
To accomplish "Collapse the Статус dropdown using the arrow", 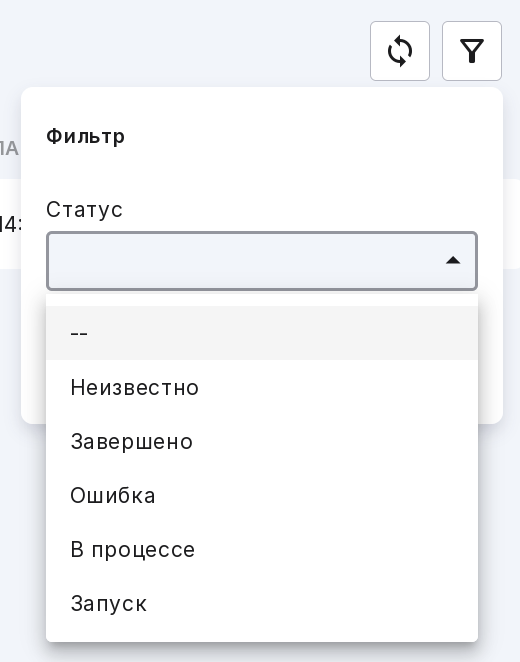I will tap(453, 260).
